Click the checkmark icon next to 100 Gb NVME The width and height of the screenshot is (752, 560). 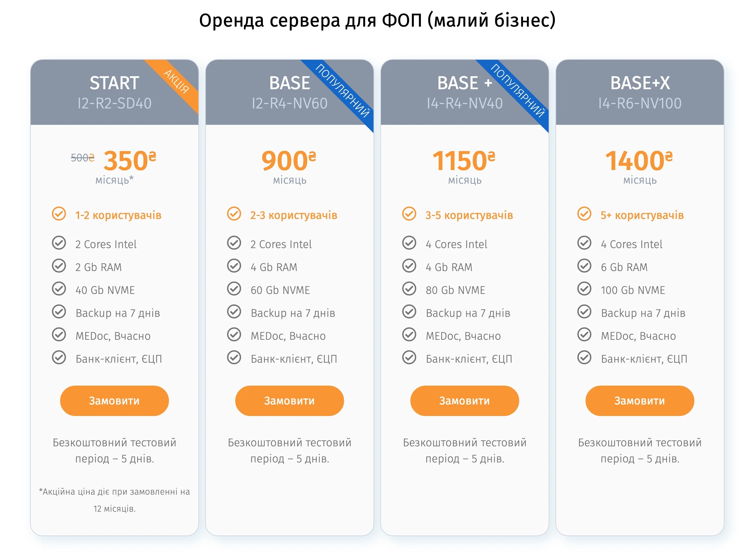click(x=584, y=288)
